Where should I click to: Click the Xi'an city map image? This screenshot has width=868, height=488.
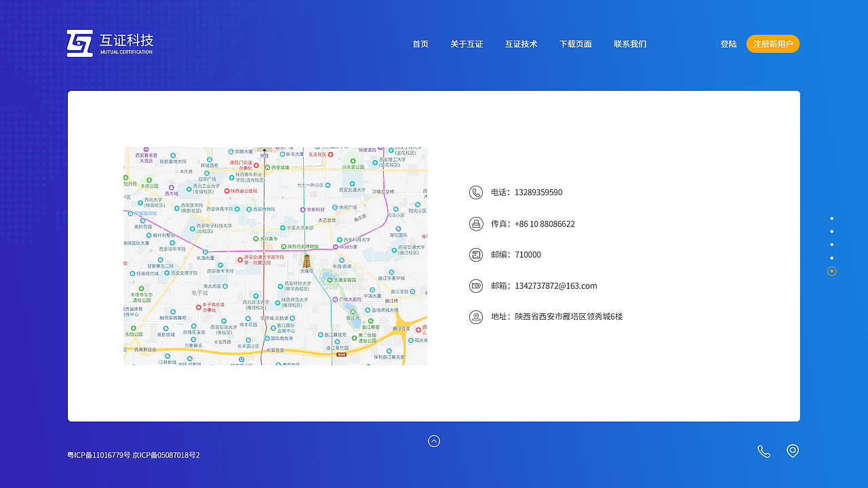(275, 256)
